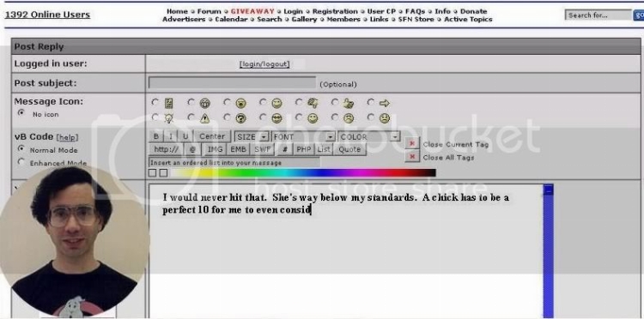Choose the light bulb message icon radio
Viewport: 644px width, 319px height.
pyautogui.click(x=155, y=117)
